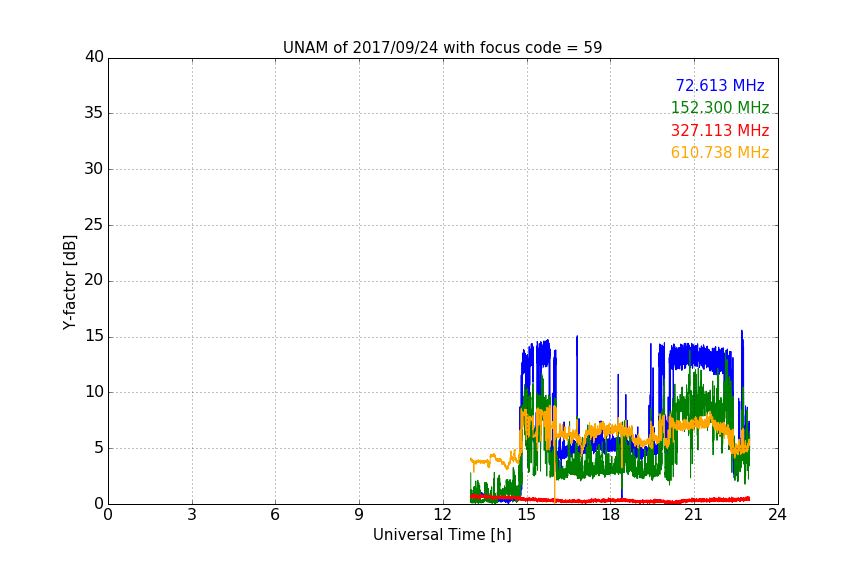Click the x-axis tick label 6
This screenshot has width=864, height=576.
pos(276,515)
